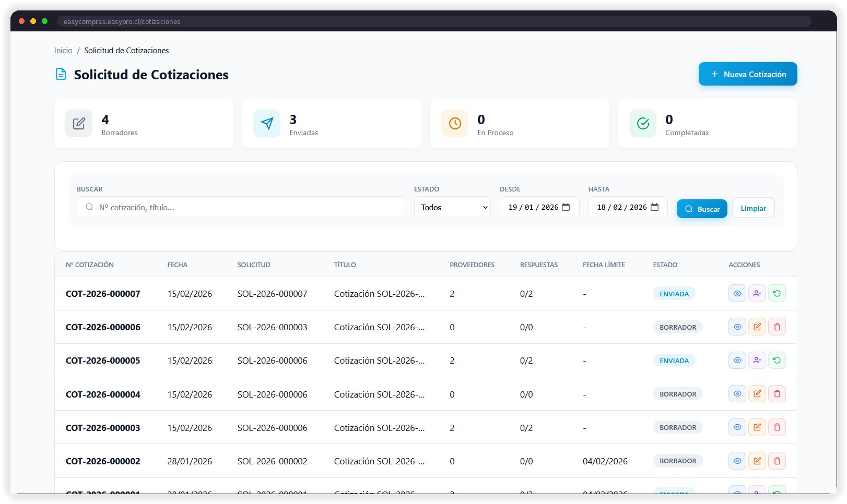This screenshot has height=504, width=847.
Task: Edit COT-2026-000006 with orange pencil icon
Action: [x=757, y=327]
